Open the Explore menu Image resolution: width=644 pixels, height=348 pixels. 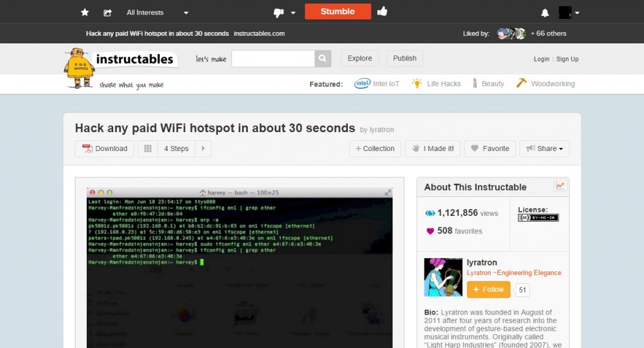click(x=360, y=59)
